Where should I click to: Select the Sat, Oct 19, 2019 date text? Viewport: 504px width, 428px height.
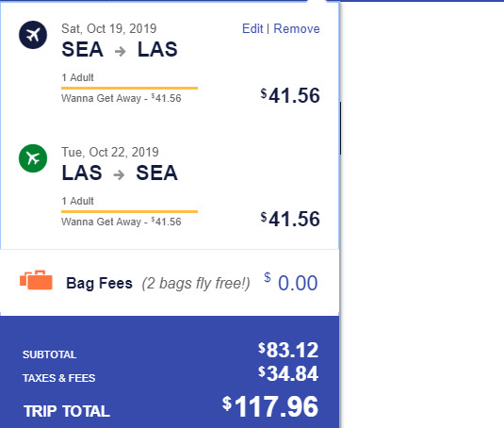(x=109, y=28)
